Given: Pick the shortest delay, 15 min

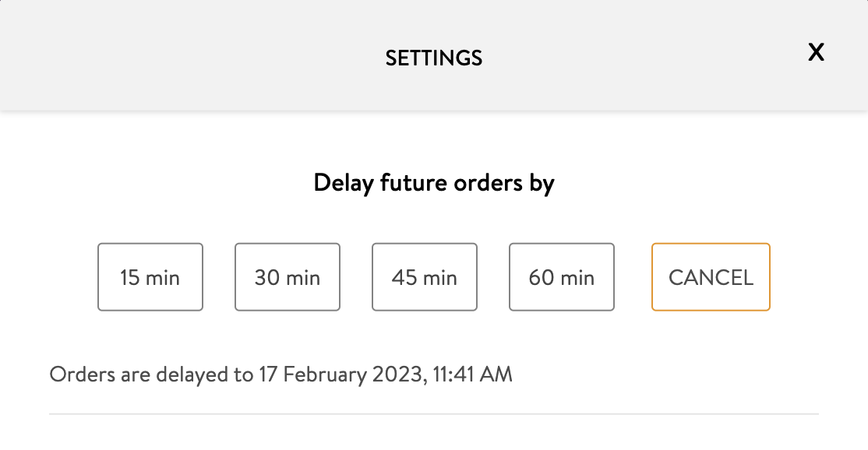Looking at the screenshot, I should coord(150,277).
